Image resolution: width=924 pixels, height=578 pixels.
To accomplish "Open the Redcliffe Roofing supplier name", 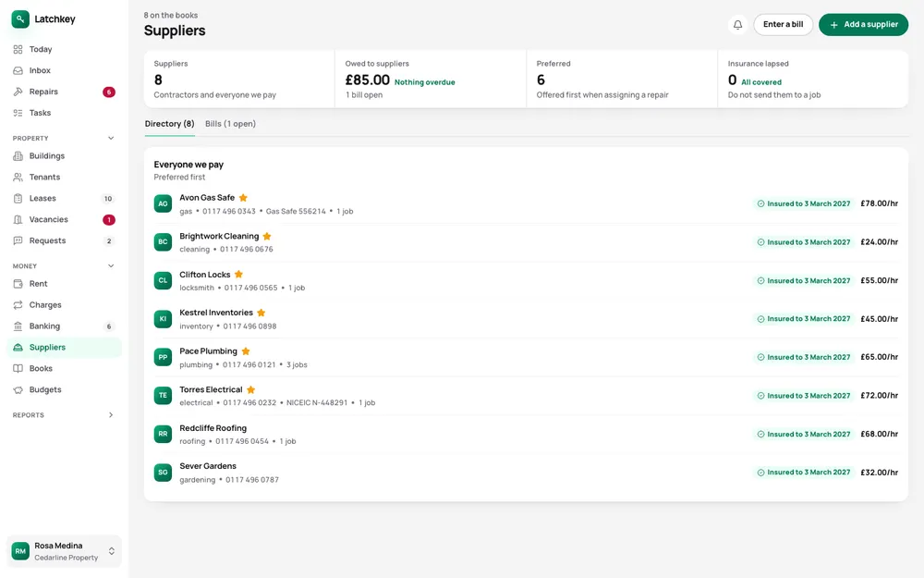I will (x=213, y=428).
